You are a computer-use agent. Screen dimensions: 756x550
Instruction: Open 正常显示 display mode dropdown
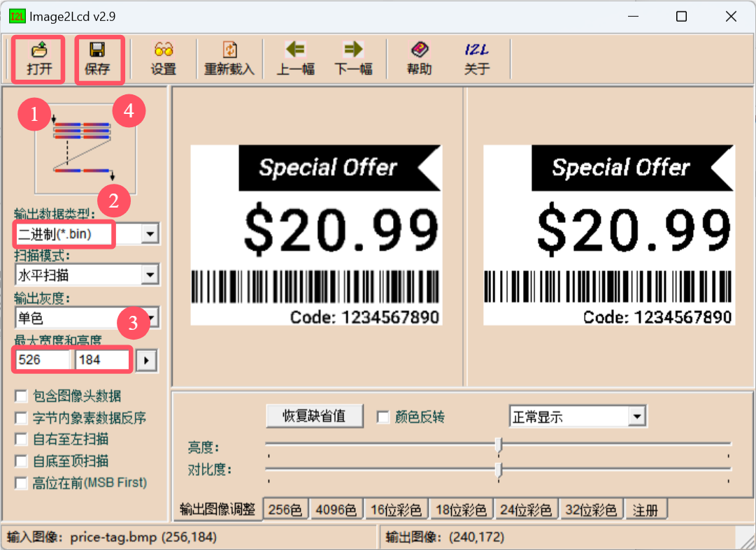pos(637,416)
